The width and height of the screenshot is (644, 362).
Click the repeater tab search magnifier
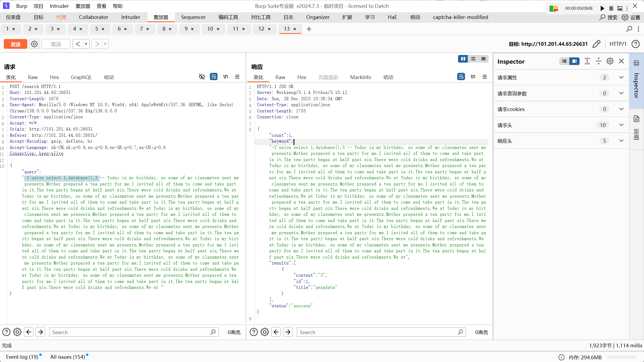click(629, 29)
